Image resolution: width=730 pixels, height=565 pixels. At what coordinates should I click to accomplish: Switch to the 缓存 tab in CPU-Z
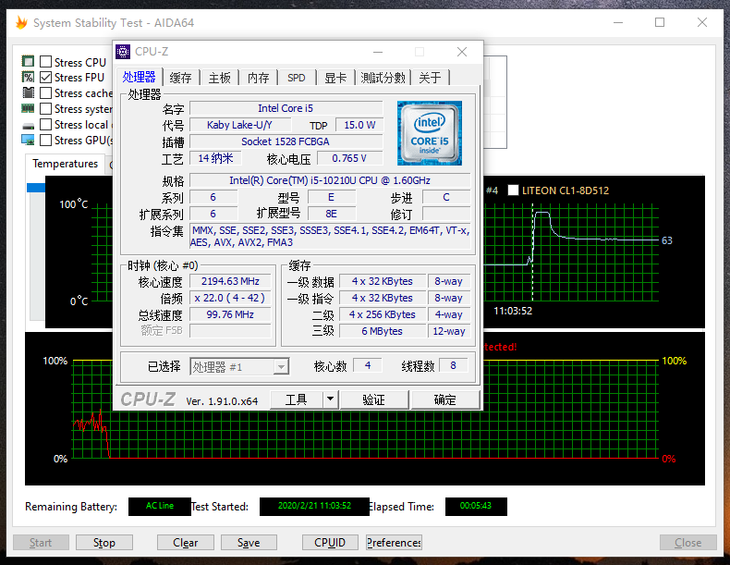181,78
